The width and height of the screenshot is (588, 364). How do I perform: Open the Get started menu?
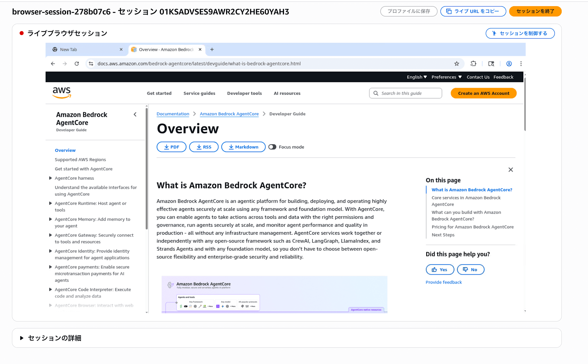pyautogui.click(x=159, y=93)
